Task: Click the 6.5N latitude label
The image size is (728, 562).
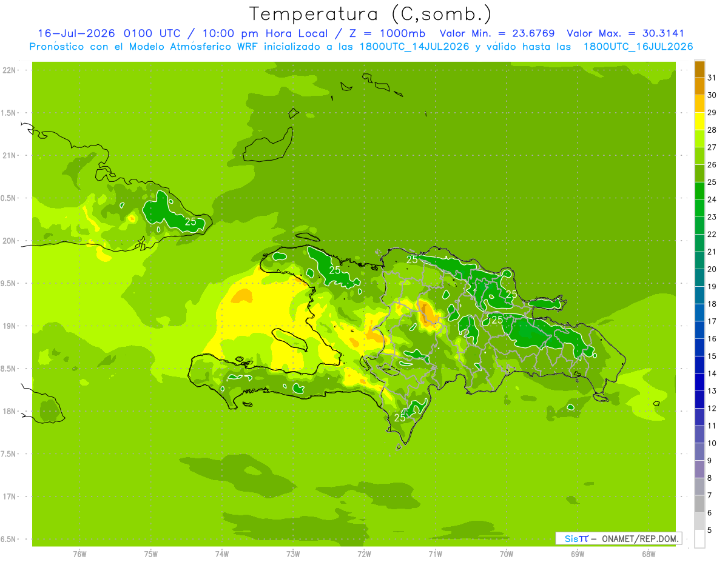Action: [x=9, y=539]
